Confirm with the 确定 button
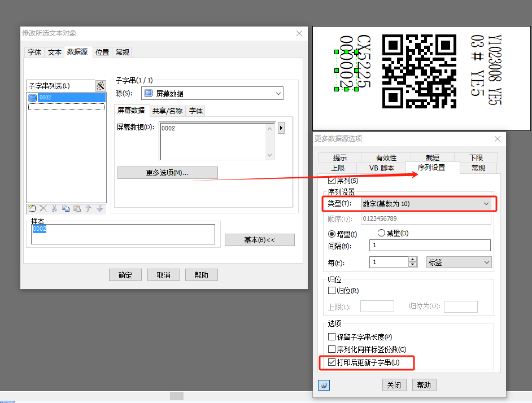 pyautogui.click(x=125, y=275)
